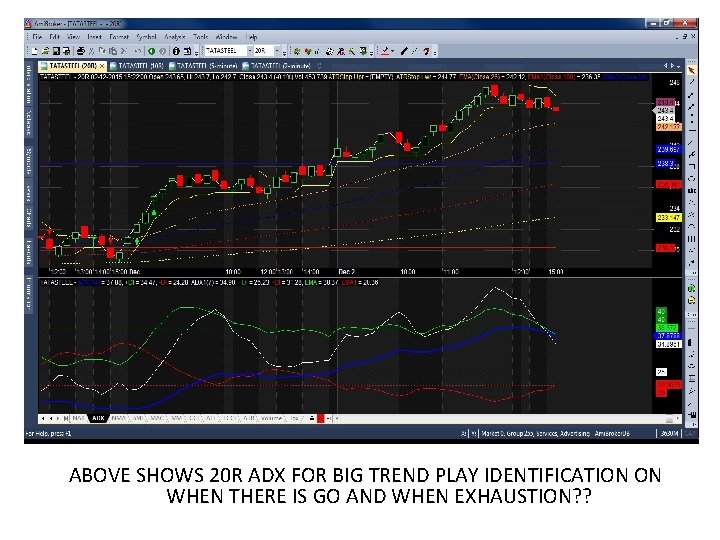Click the grey Forward navigation icon
Viewport: 720px width, 540px height.
click(162, 51)
